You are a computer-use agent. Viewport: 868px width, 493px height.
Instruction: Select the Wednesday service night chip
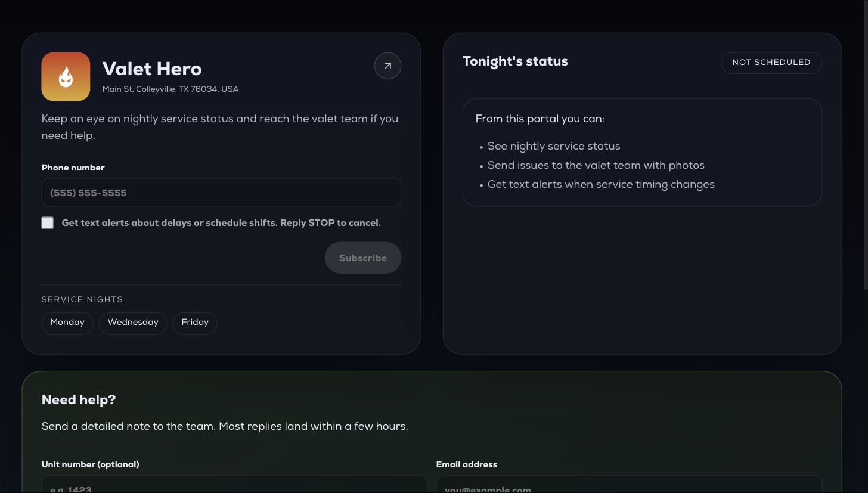coord(133,323)
